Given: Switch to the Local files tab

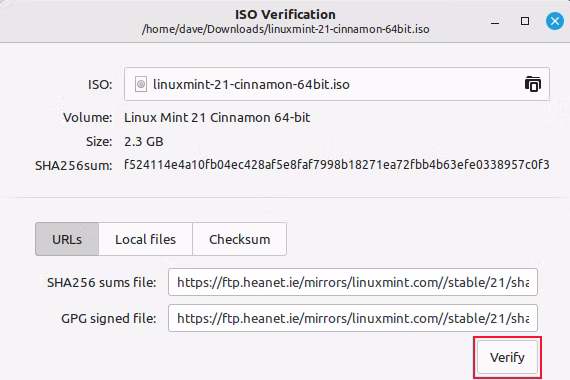Looking at the screenshot, I should [145, 239].
